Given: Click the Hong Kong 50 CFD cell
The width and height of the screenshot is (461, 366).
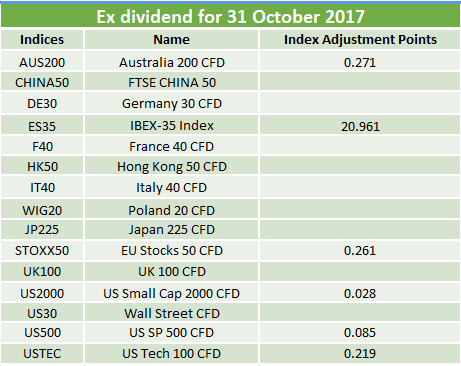Looking at the screenshot, I should tap(171, 166).
